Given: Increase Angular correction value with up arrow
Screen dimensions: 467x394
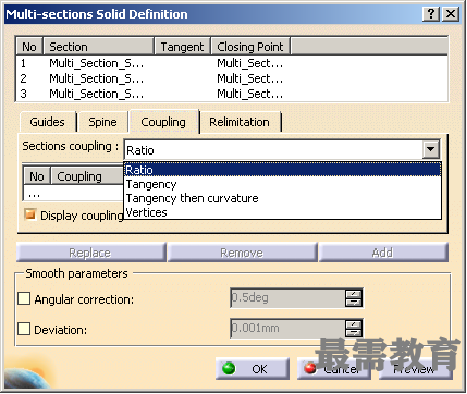Looking at the screenshot, I should (x=353, y=294).
